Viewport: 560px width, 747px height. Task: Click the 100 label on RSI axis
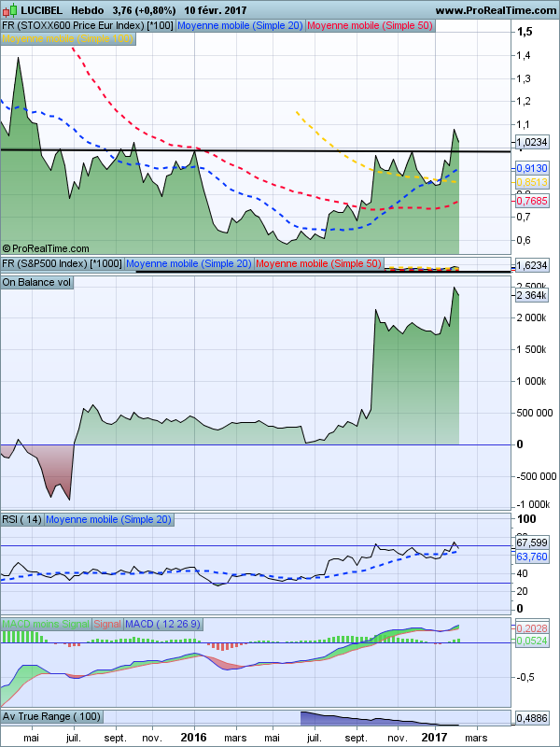[x=526, y=519]
